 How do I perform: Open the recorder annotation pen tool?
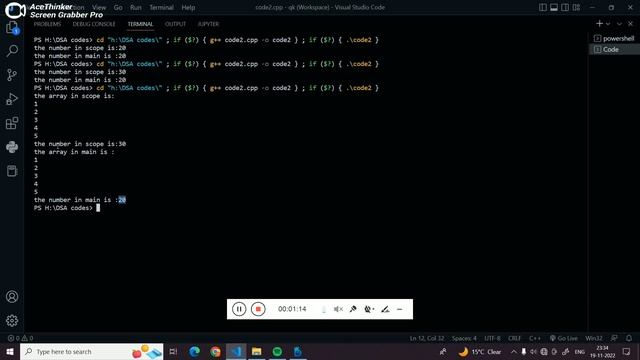(385, 309)
